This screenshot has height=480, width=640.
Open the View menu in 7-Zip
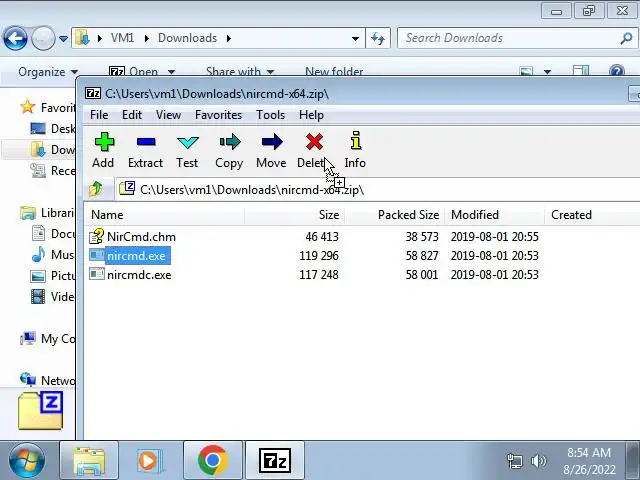click(168, 115)
